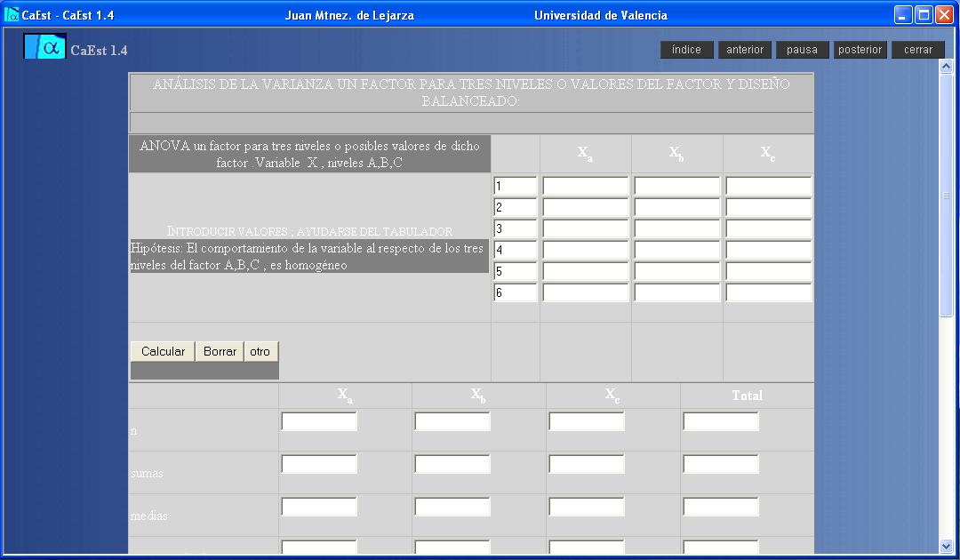The width and height of the screenshot is (960, 560).
Task: Close the CaEst window with X
Action: click(945, 15)
